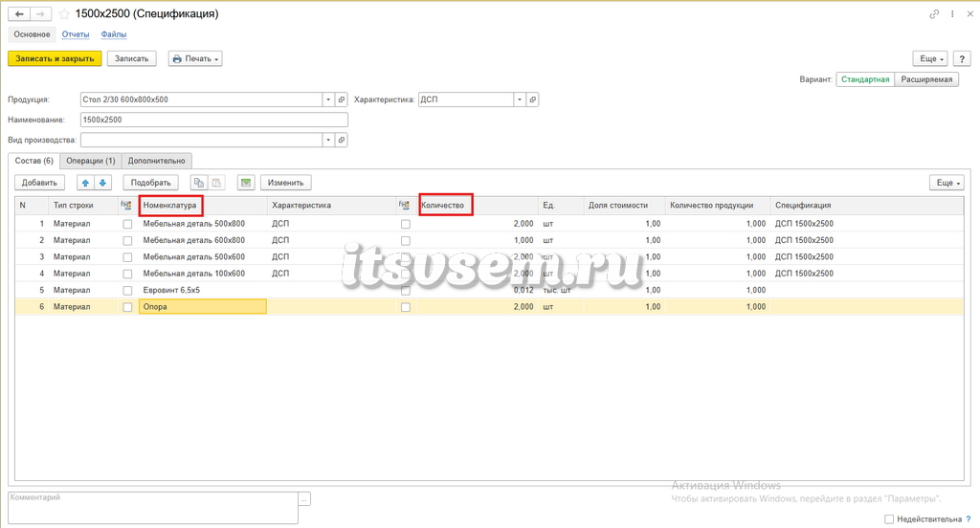Open the Файлы section link
The image size is (980, 528).
coord(114,34)
